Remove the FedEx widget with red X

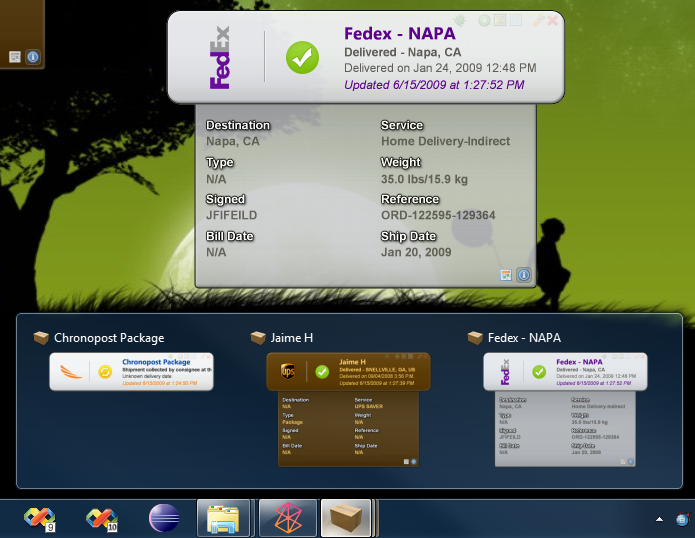pos(552,20)
